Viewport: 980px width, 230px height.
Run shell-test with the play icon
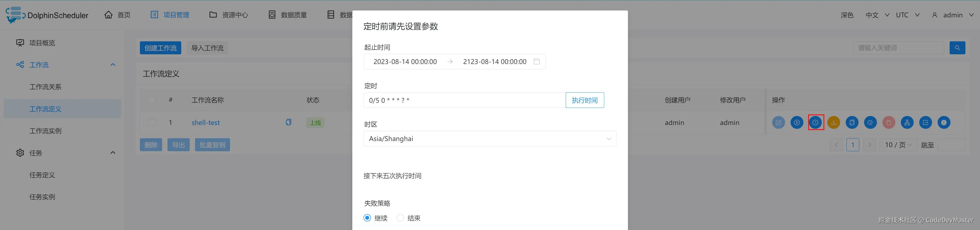point(797,122)
